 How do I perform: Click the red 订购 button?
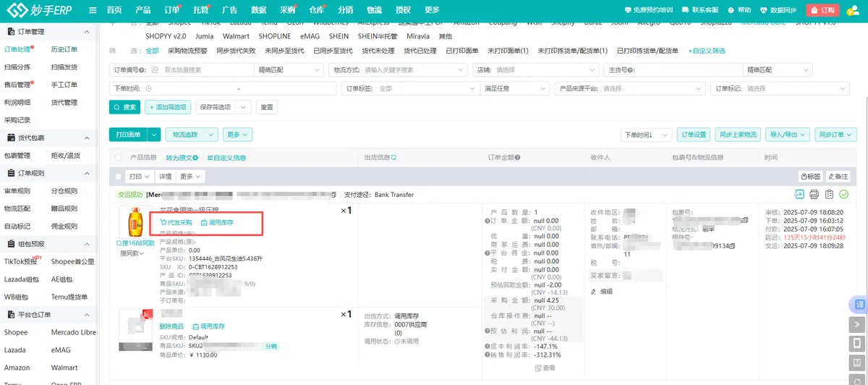click(x=822, y=10)
